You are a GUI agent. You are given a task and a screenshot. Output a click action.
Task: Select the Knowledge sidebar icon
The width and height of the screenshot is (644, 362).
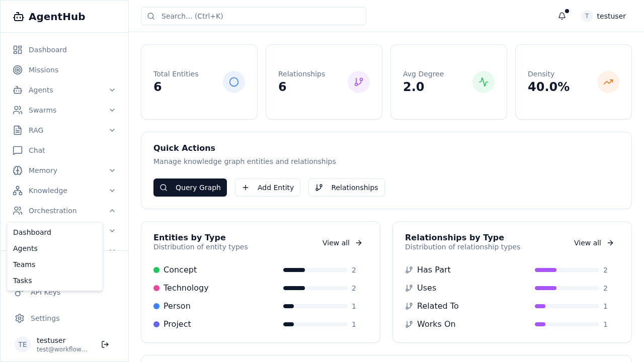(18, 191)
